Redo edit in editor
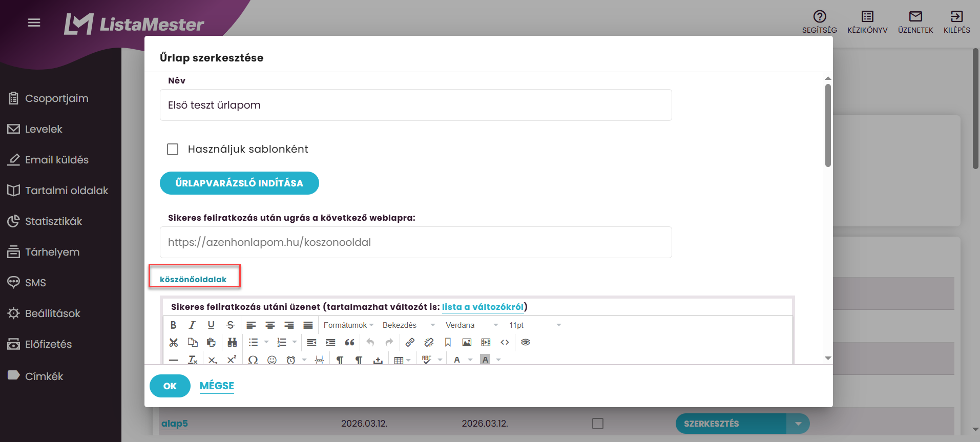980x442 pixels. (x=389, y=343)
